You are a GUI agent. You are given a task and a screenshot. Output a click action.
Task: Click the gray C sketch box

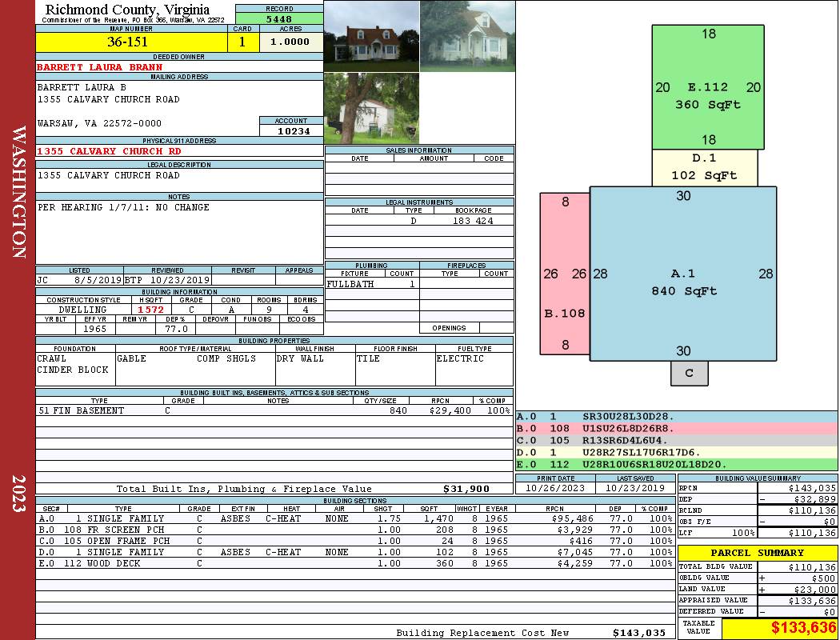690,374
